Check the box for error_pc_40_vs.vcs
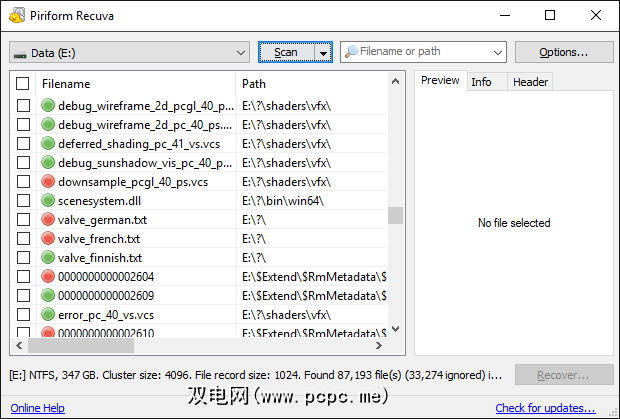Viewport: 620px width, 419px height. (x=23, y=314)
